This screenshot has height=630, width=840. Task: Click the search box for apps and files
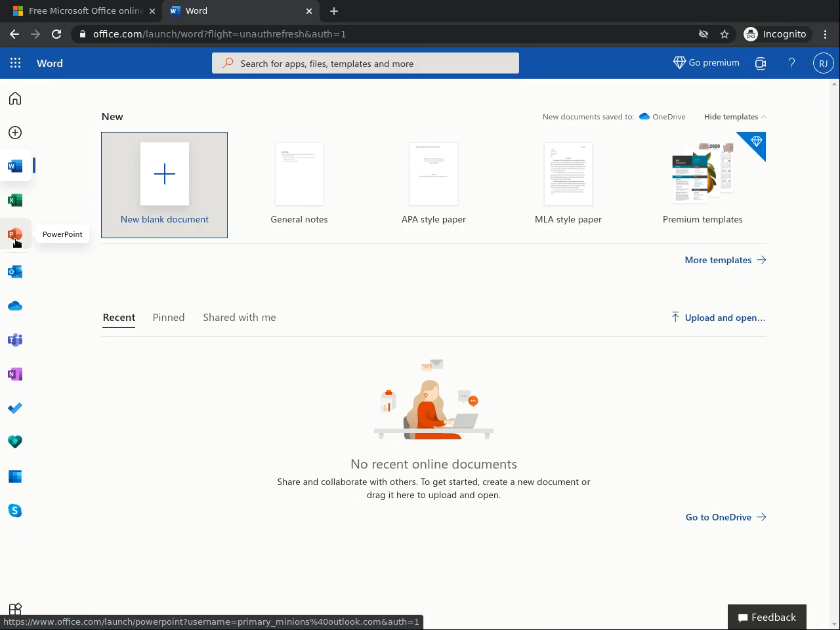tap(366, 64)
